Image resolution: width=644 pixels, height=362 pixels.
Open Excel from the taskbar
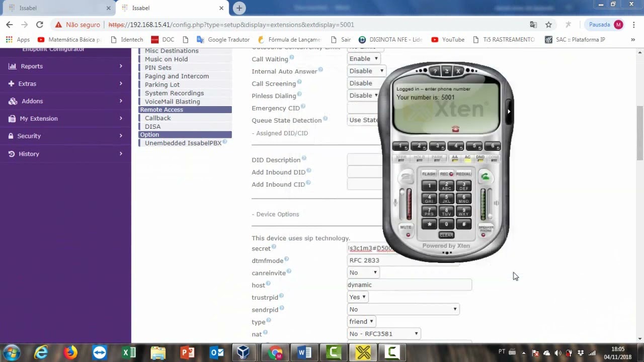tap(129, 352)
